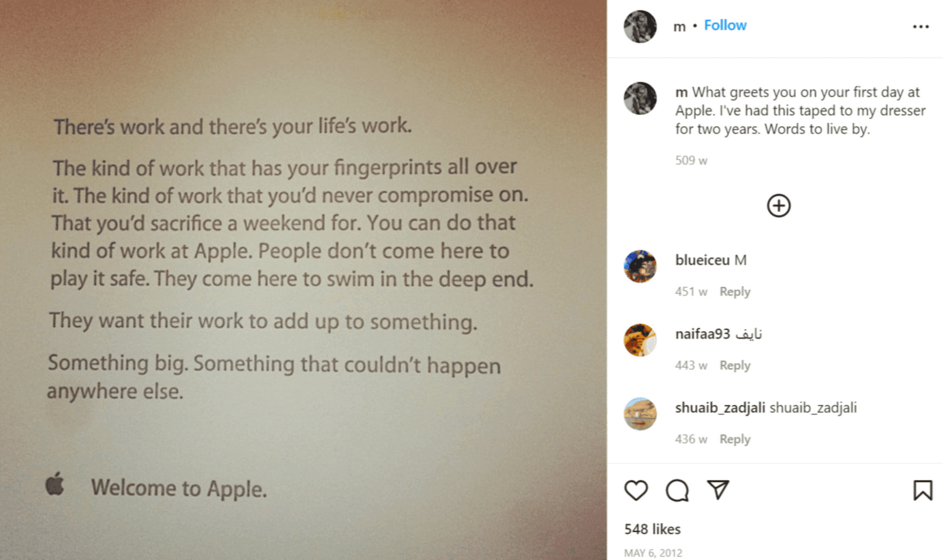Toggle like using the heart icon

point(636,491)
